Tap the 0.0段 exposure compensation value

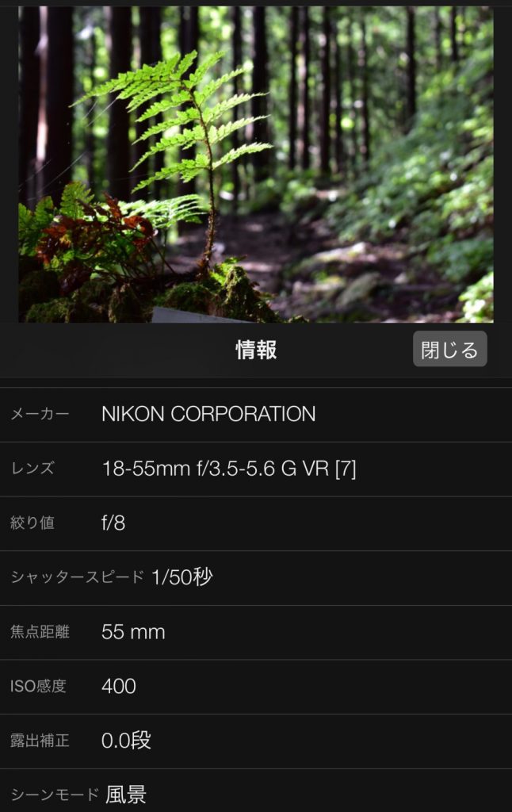tap(126, 741)
